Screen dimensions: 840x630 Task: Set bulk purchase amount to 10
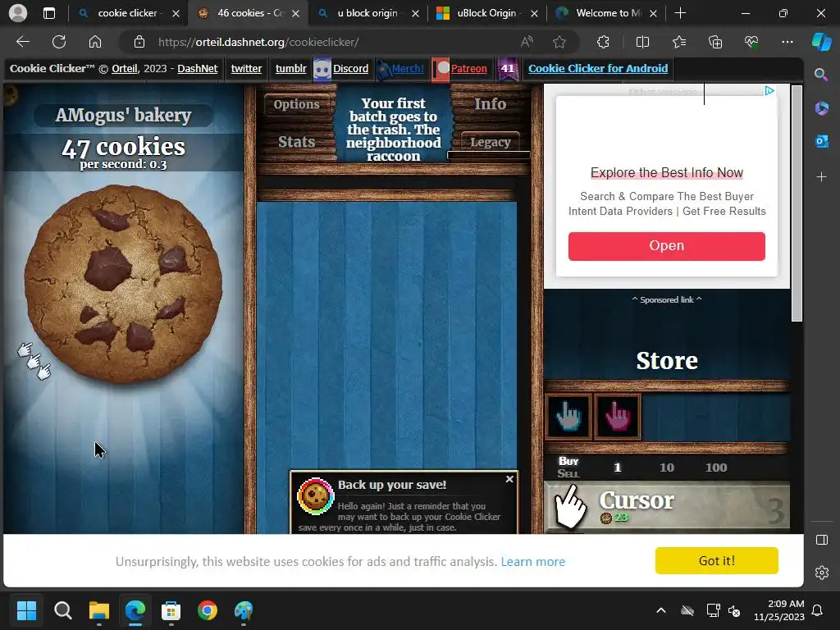click(666, 467)
